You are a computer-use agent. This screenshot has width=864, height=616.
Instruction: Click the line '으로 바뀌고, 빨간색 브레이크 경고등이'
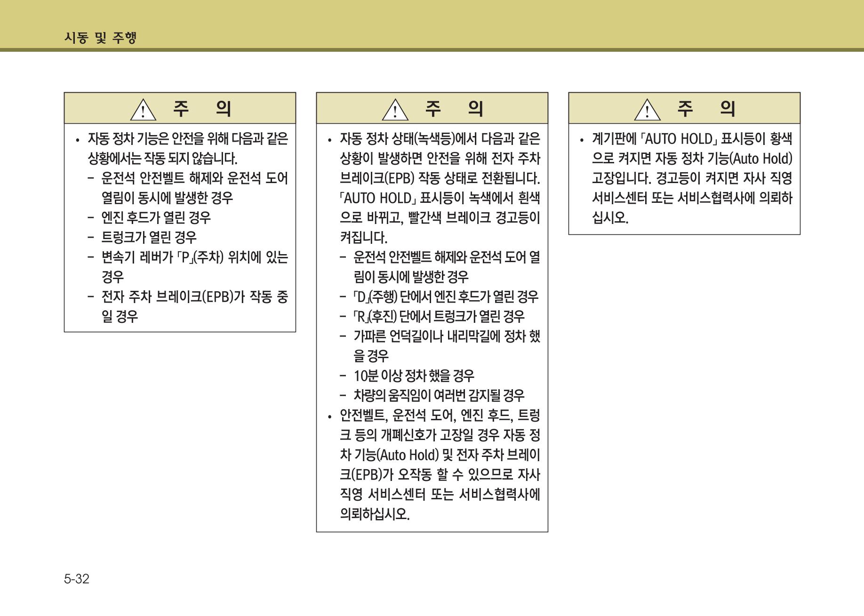[440, 217]
